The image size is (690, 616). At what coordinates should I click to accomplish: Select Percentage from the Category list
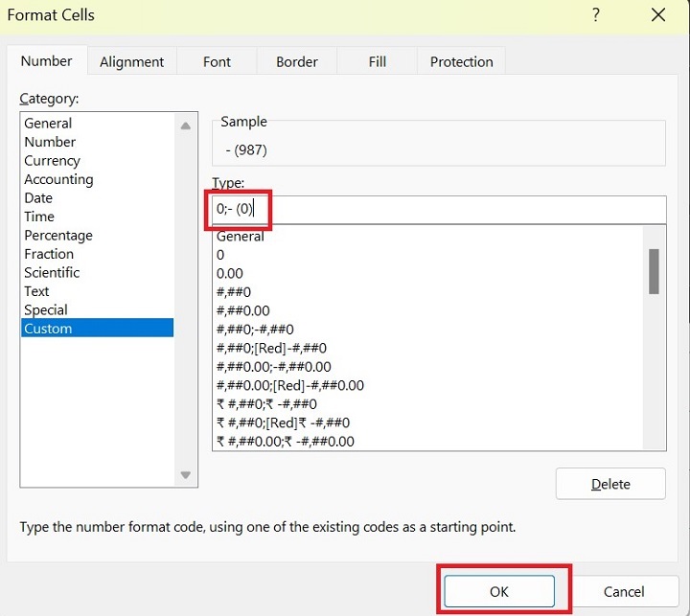(58, 236)
